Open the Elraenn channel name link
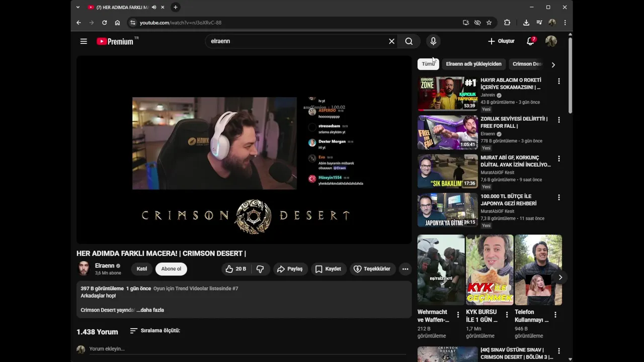 [x=105, y=265]
